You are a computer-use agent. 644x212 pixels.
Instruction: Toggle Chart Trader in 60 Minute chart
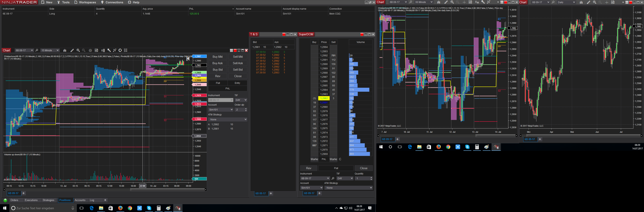click(477, 2)
